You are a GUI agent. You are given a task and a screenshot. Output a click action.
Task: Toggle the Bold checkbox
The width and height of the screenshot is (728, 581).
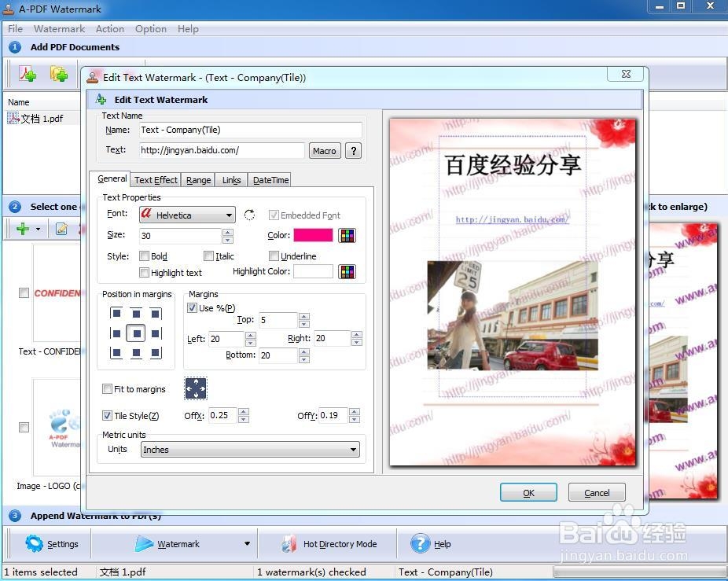pos(145,256)
